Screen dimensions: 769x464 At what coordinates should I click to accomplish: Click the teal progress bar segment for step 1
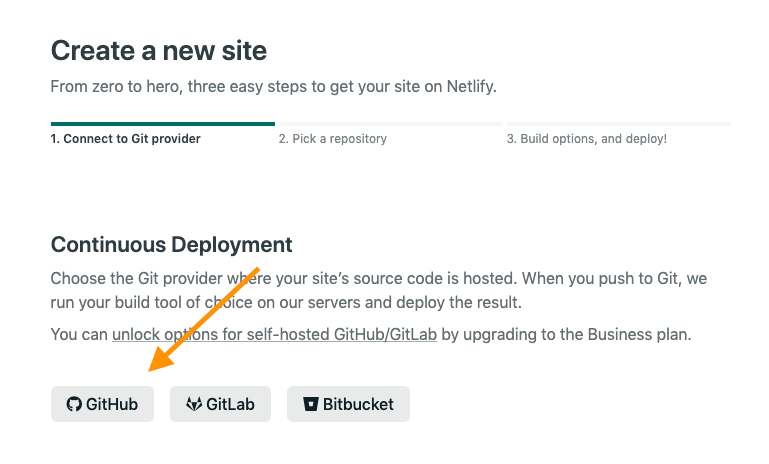tap(162, 124)
